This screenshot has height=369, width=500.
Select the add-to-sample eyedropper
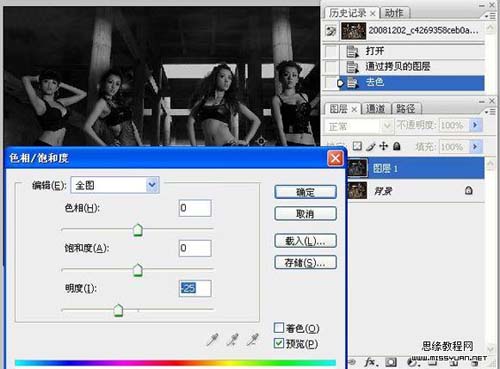click(x=232, y=339)
